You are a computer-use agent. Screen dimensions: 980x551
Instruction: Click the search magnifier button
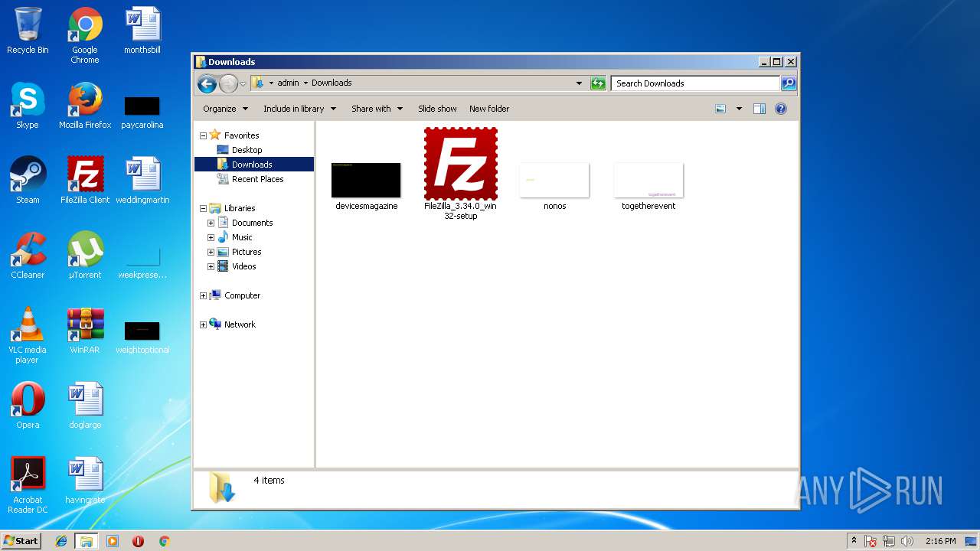(789, 83)
